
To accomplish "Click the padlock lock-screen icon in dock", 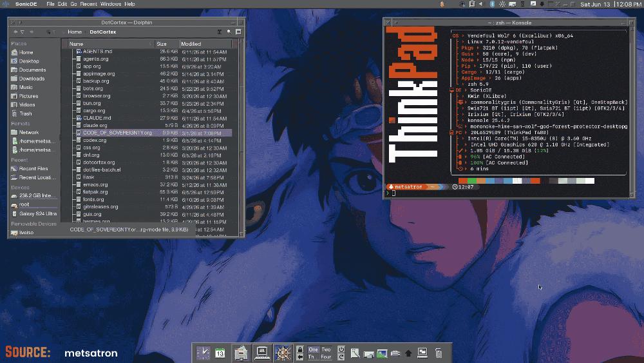I will (x=300, y=349).
